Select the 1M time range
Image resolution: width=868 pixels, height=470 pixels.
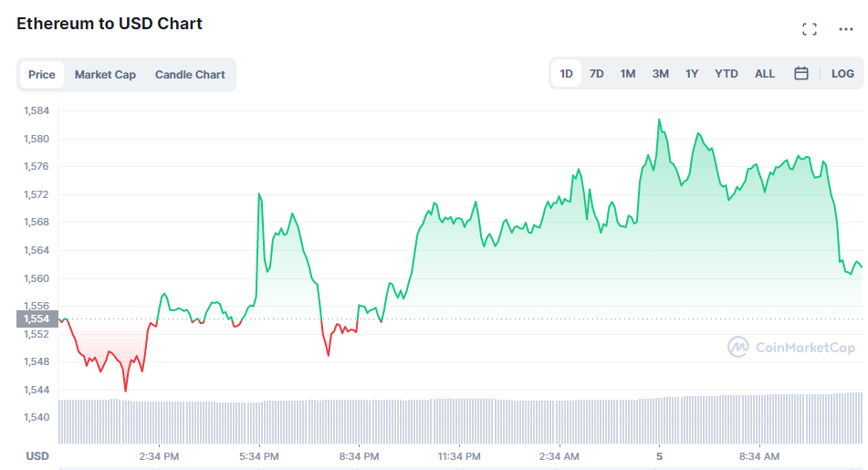[628, 74]
